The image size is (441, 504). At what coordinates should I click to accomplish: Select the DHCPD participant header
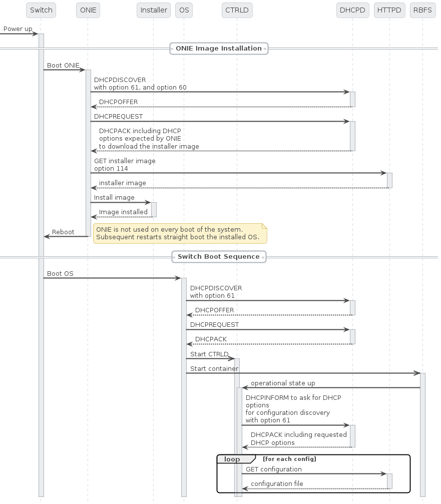[352, 10]
